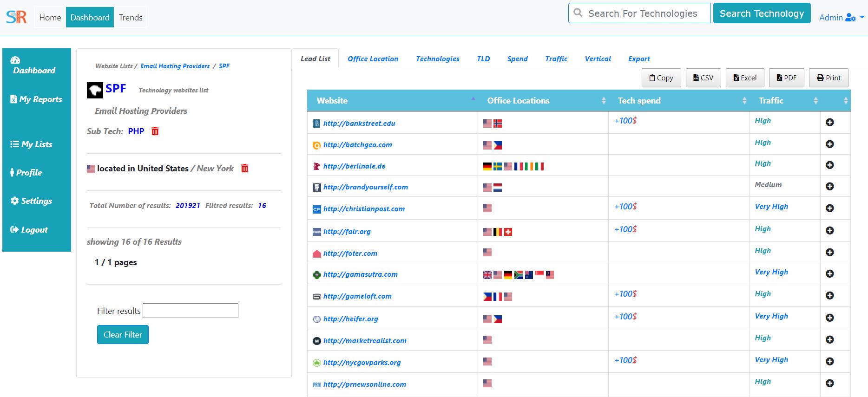
Task: Switch to the Traffic tab
Action: (556, 59)
